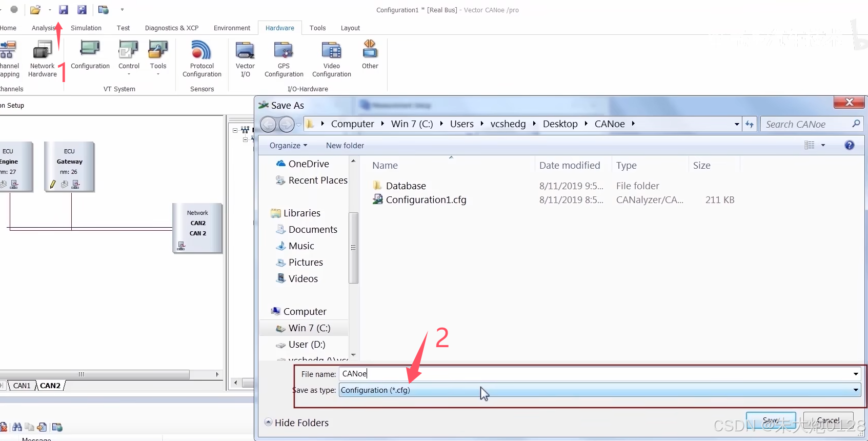868x441 pixels.
Task: Expand the File name history dropdown arrow
Action: pyautogui.click(x=856, y=374)
